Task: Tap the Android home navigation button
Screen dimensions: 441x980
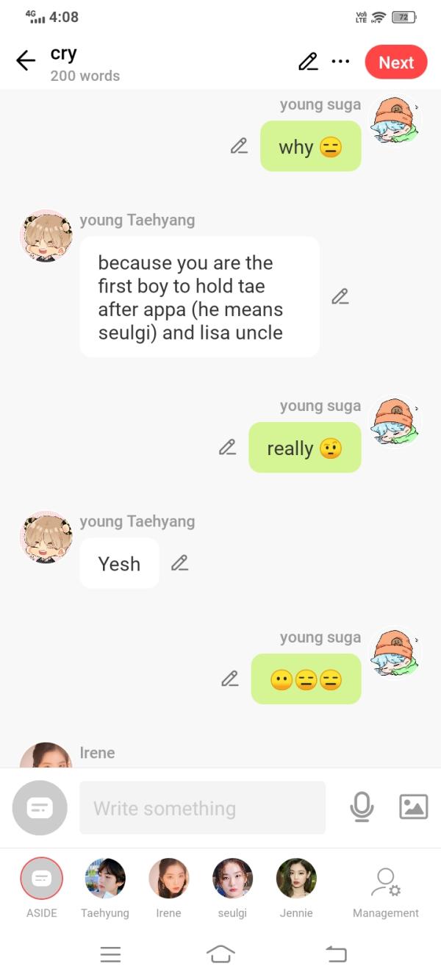Action: click(220, 954)
